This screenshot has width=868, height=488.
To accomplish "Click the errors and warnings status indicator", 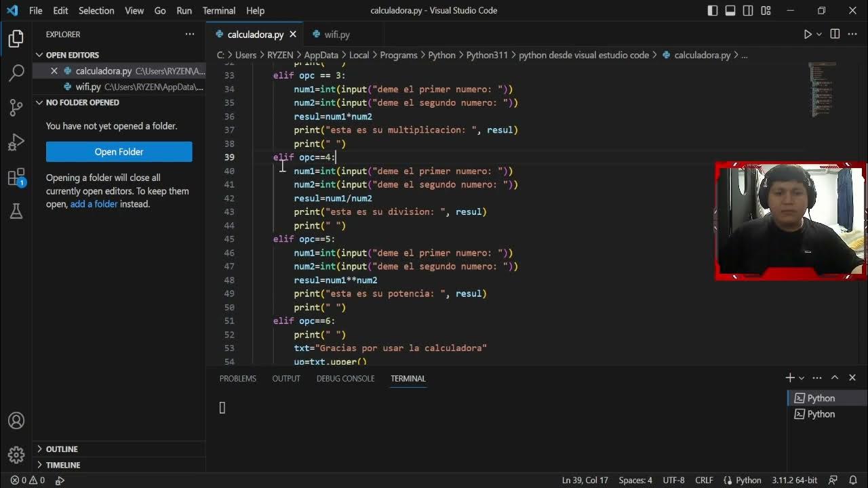I will pos(27,480).
